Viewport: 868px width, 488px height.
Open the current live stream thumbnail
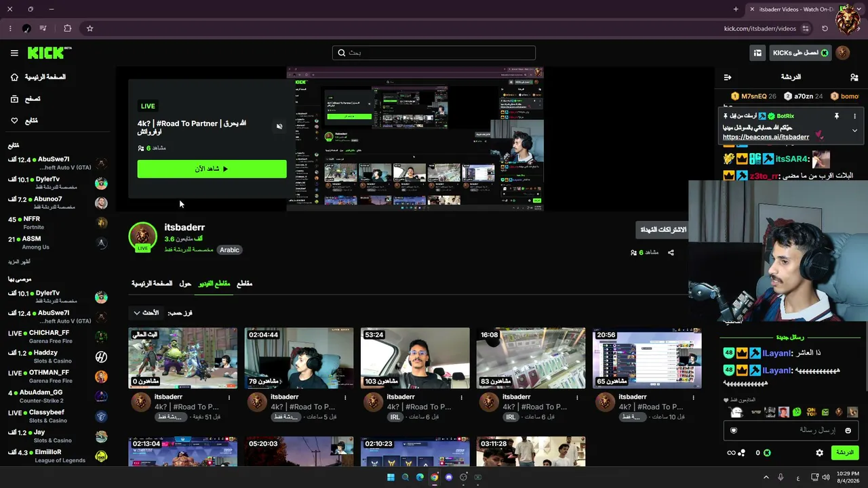pyautogui.click(x=183, y=359)
